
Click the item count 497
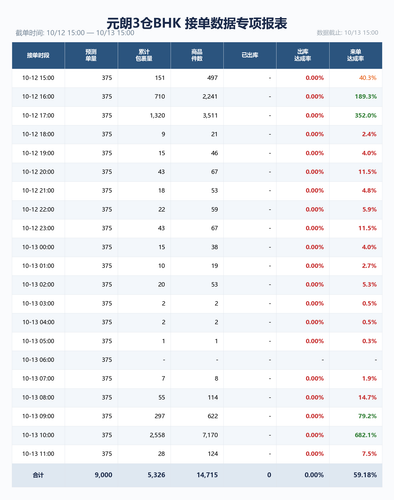213,78
